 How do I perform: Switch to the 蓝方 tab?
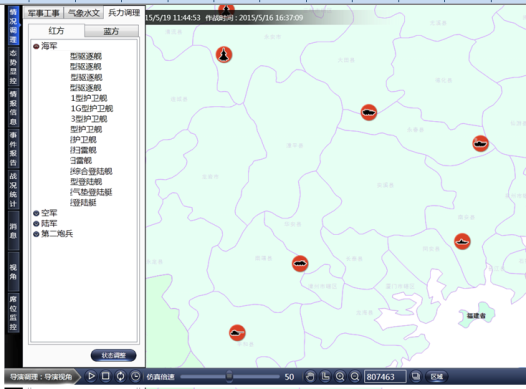click(111, 31)
